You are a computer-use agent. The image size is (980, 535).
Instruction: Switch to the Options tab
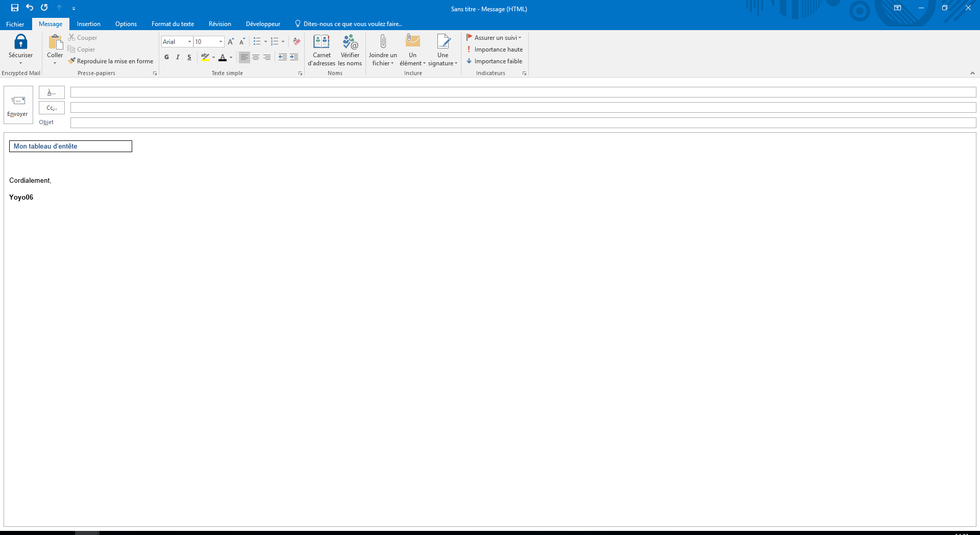[x=126, y=24]
